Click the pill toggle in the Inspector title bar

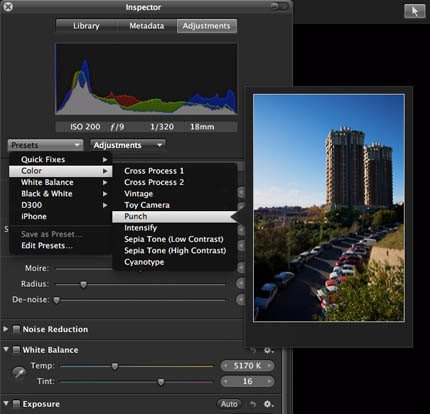(279, 6)
